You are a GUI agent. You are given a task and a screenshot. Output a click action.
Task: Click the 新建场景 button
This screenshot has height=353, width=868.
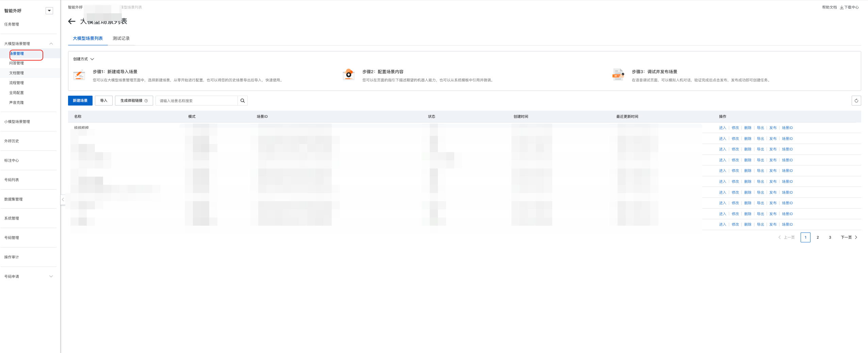pos(80,101)
